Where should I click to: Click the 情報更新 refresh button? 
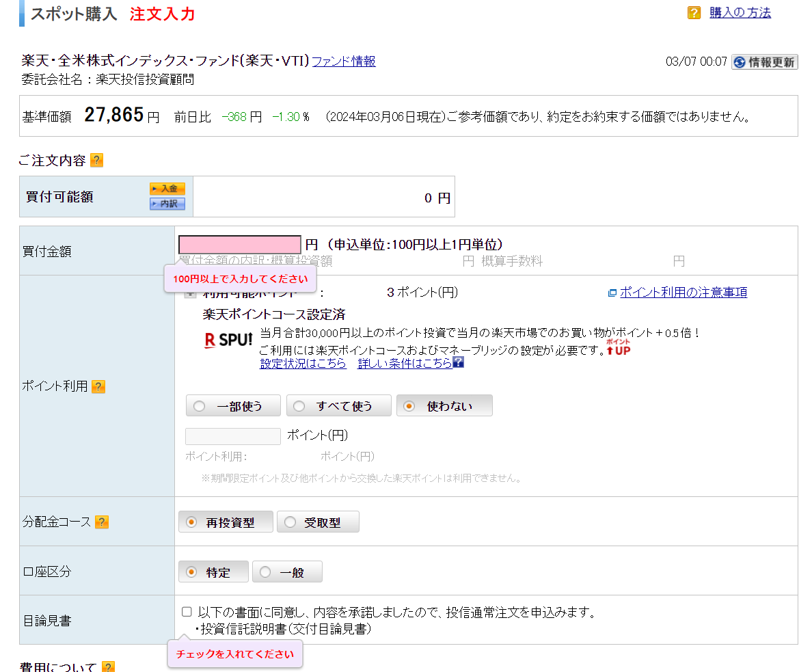click(x=764, y=62)
